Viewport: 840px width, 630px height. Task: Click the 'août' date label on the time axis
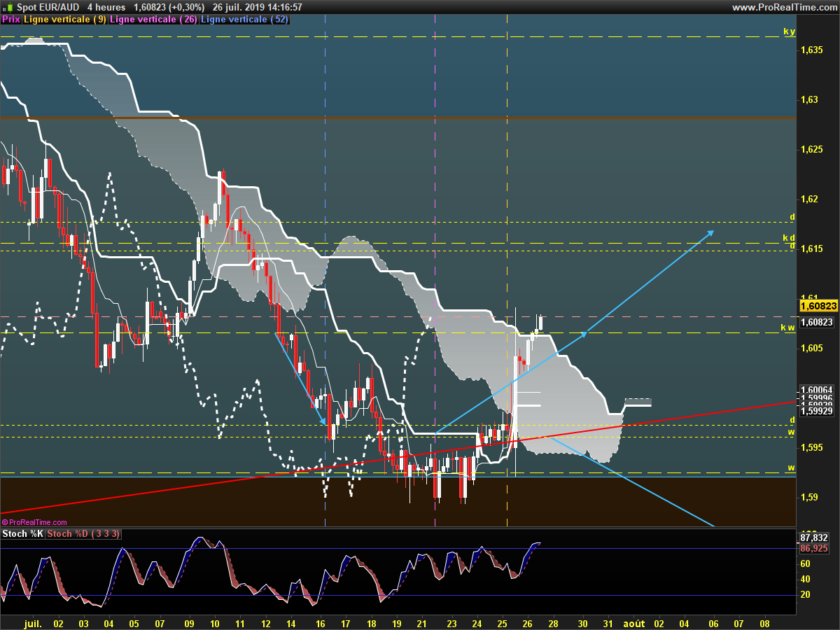634,622
